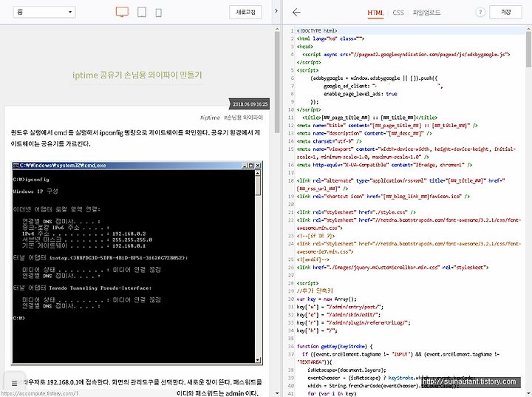Click the post date label 2018.05.09 16:25
532x397 pixels.
click(250, 104)
